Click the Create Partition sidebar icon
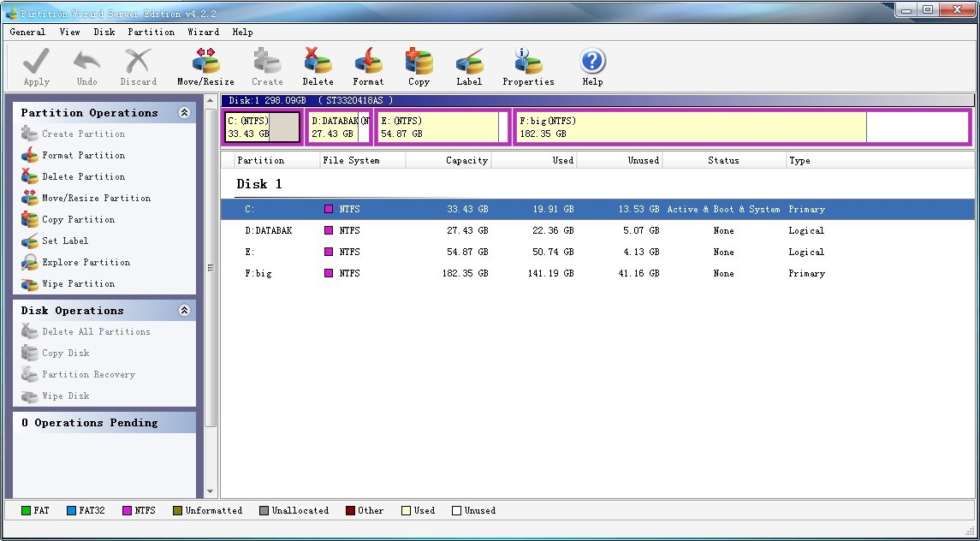 pos(29,134)
